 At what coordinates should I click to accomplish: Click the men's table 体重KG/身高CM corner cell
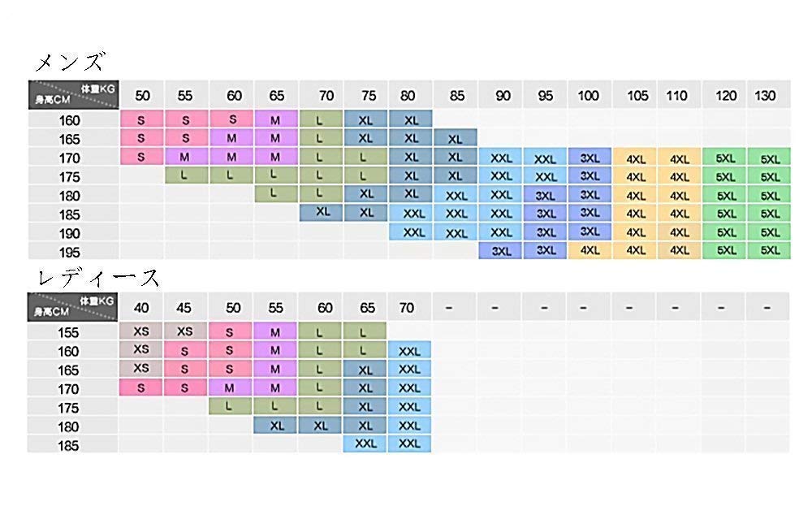click(x=74, y=95)
